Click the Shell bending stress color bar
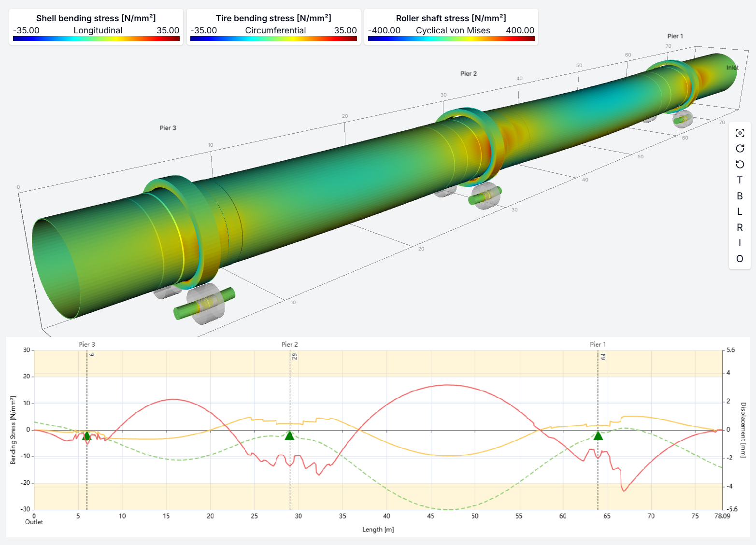This screenshot has height=545, width=756. [x=96, y=39]
